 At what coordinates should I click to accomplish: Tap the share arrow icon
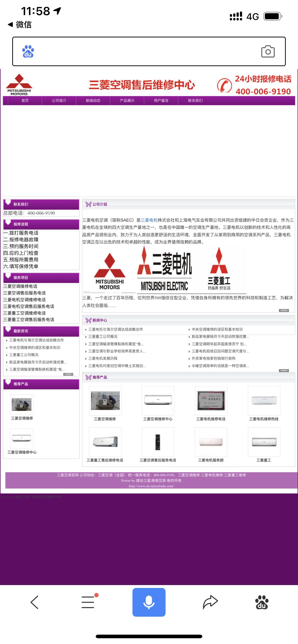(210, 602)
